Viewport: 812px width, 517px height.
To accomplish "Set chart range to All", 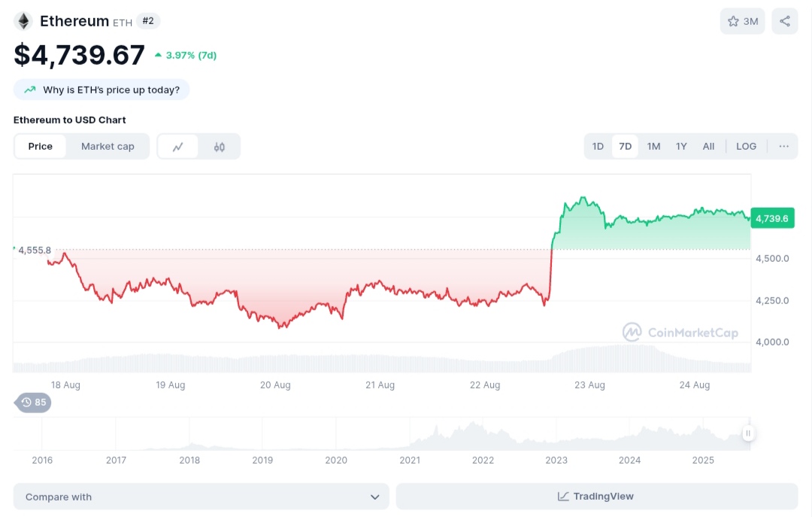I will coord(708,146).
